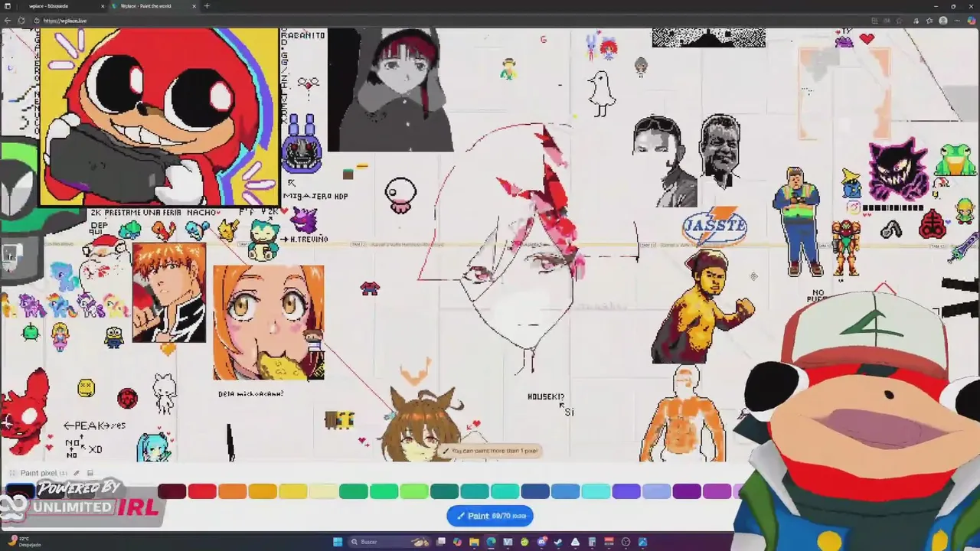Viewport: 980px width, 551px height.
Task: Open a new browser tab
Action: click(x=207, y=6)
